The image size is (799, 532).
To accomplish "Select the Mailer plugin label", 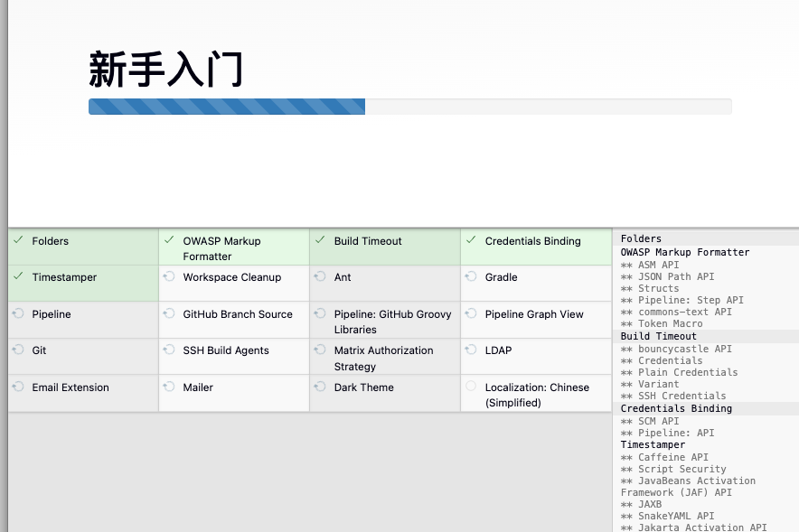I will point(198,387).
